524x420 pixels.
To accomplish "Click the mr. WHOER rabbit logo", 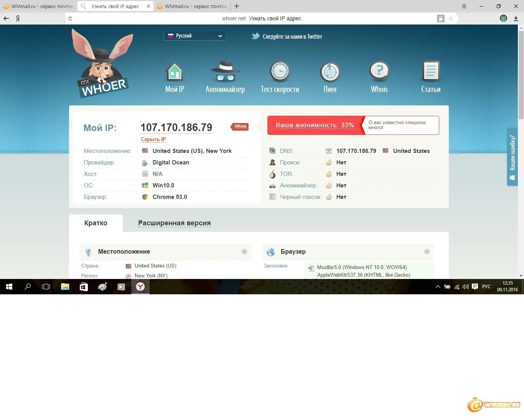I will pyautogui.click(x=102, y=64).
